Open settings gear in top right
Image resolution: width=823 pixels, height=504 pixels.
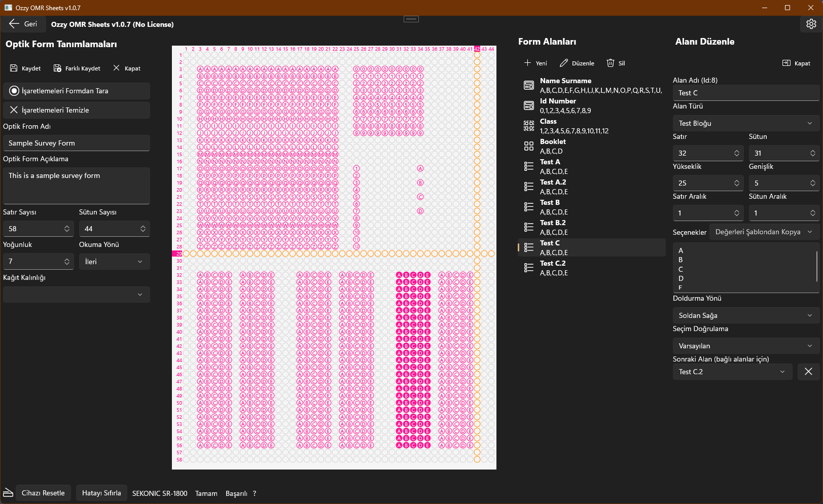811,24
